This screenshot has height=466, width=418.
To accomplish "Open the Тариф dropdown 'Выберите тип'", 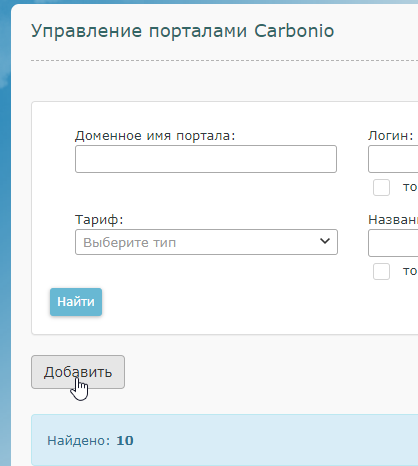I will pos(206,242).
